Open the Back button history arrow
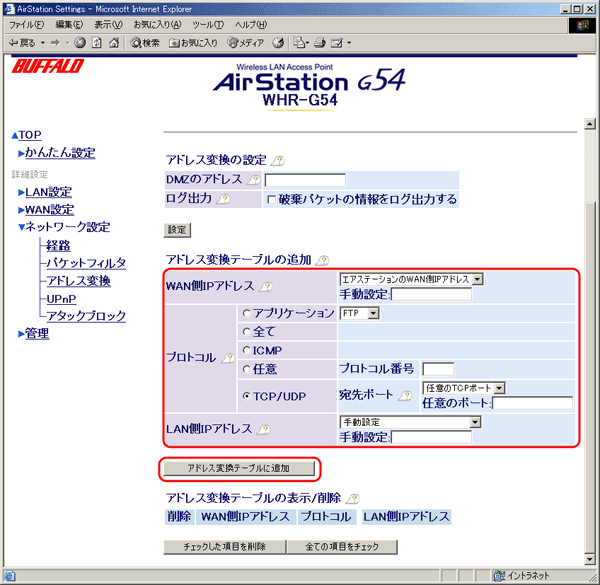 (x=42, y=43)
